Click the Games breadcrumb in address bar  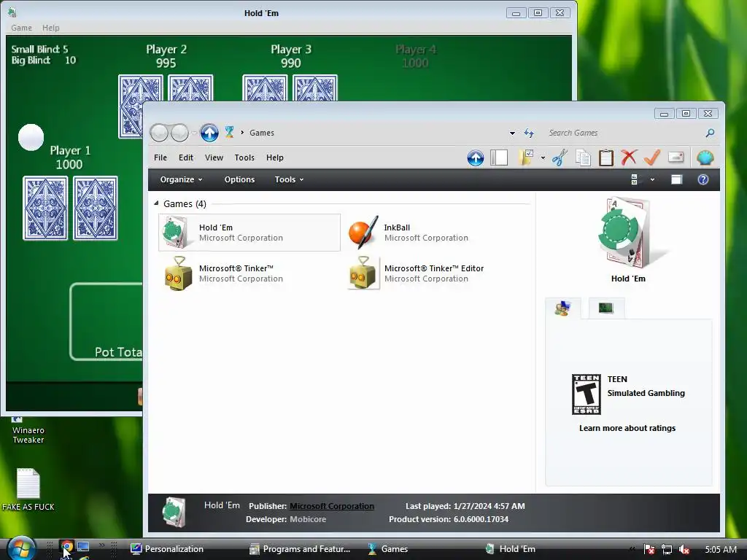[x=262, y=133]
